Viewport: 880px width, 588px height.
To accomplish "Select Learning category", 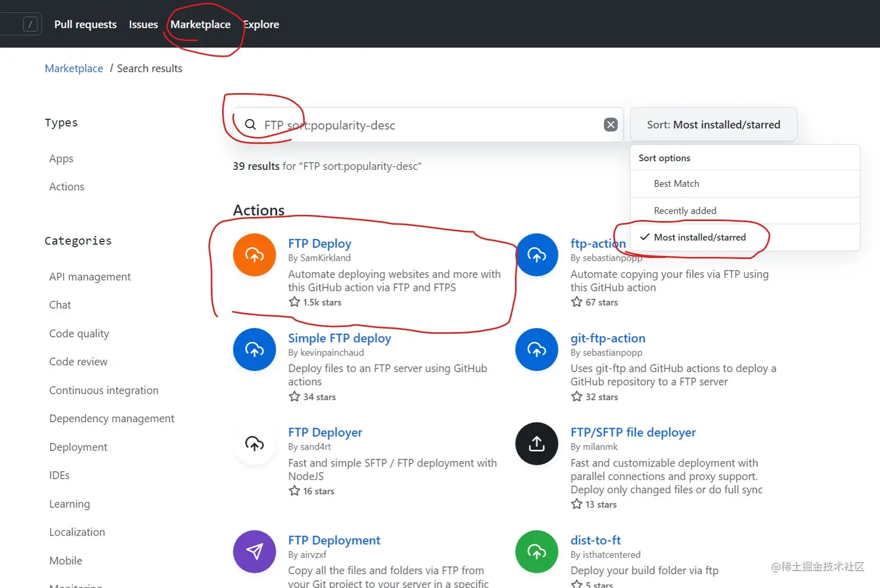I will point(70,504).
